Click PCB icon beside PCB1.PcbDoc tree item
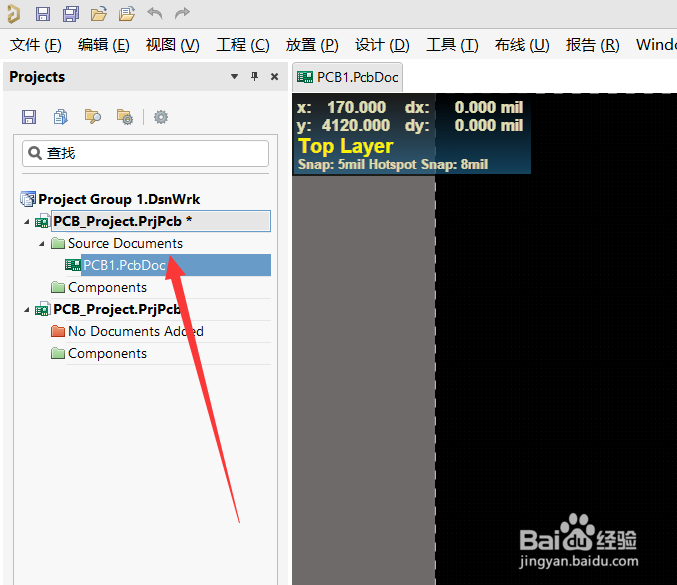This screenshot has height=585, width=677. 73,265
